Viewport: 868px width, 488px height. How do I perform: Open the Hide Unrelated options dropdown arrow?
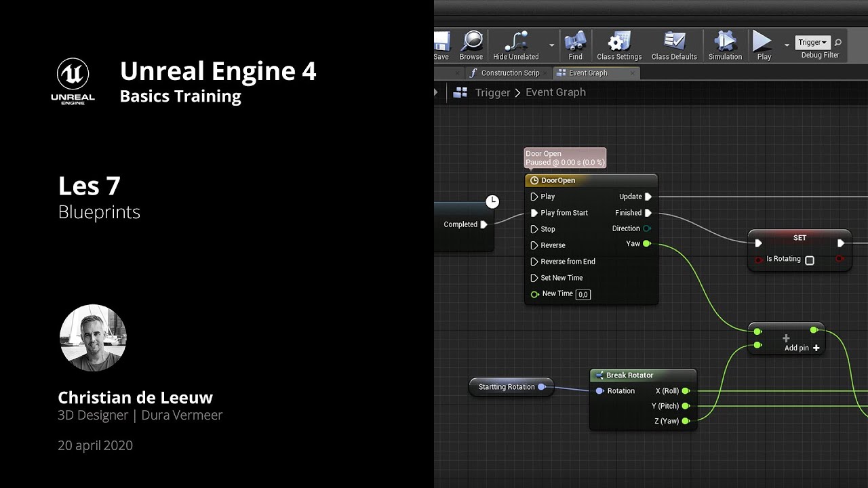[551, 45]
